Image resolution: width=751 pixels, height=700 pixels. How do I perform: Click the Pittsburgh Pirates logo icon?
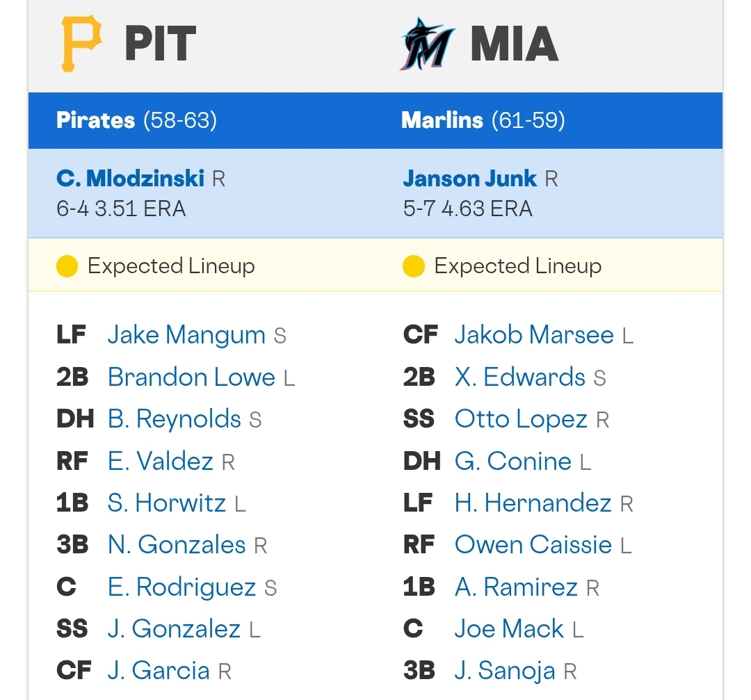click(81, 43)
